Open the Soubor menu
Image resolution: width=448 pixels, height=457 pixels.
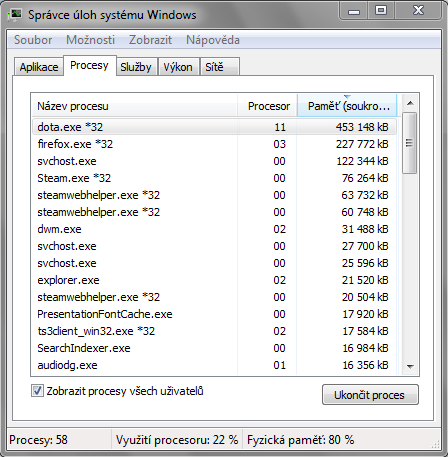[x=33, y=40]
